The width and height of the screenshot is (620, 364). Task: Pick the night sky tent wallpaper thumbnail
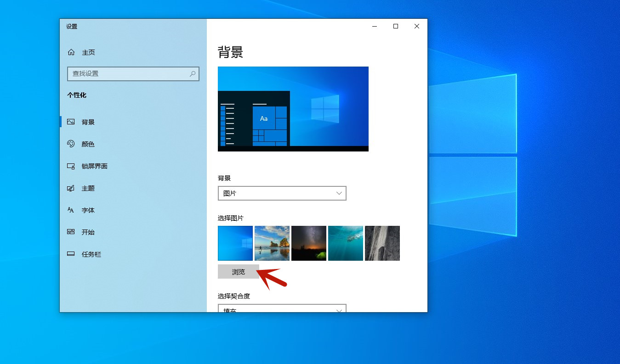pyautogui.click(x=309, y=243)
